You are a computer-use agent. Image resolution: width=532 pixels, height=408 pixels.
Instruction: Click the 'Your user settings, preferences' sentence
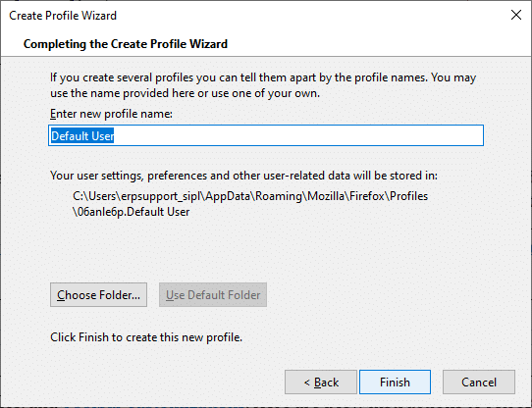(244, 176)
